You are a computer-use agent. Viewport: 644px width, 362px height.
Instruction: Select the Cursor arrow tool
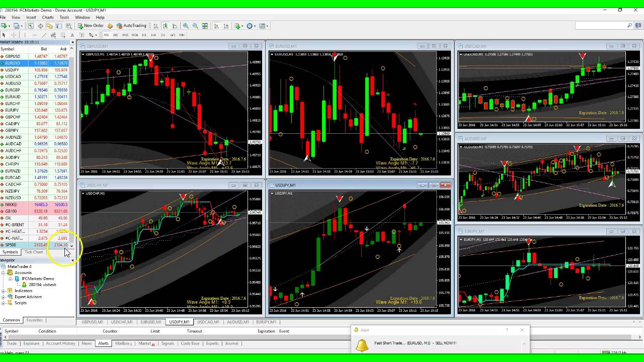tap(4, 35)
